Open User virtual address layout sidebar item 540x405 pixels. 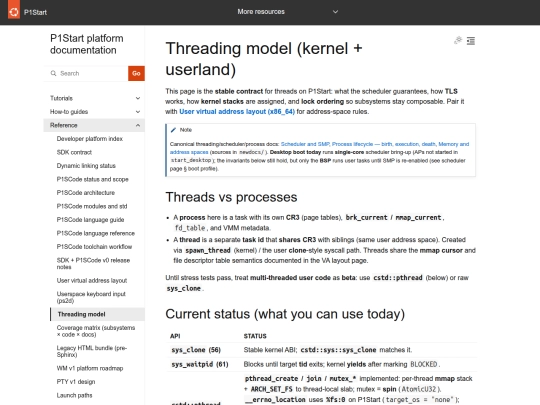coord(92,280)
